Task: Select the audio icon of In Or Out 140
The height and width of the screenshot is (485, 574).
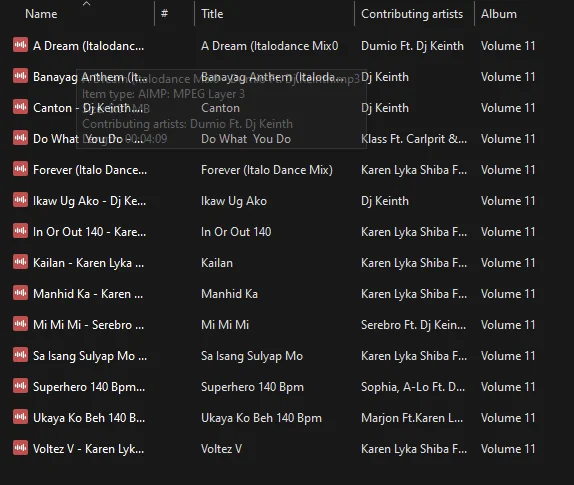Action: point(20,231)
